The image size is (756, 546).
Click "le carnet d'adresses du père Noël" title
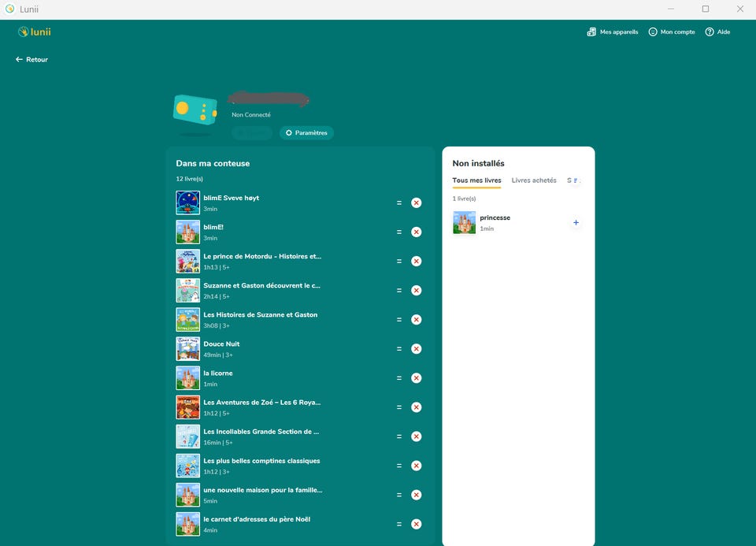(257, 519)
